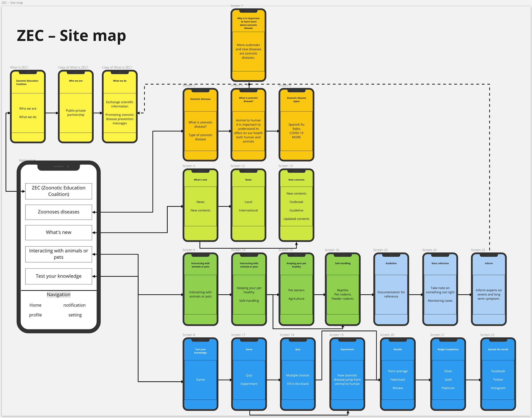The width and height of the screenshot is (532, 418).
Task: Select Screen 22 Spread the words phone
Action: [x=498, y=374]
